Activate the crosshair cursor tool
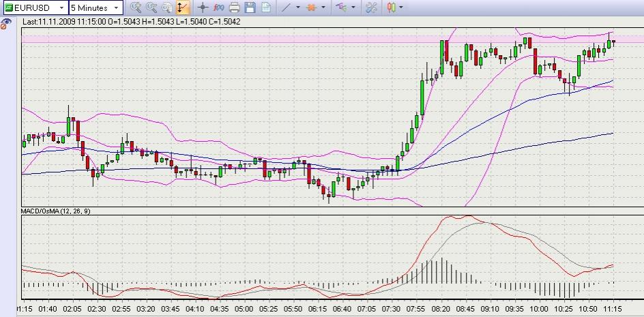 click(x=203, y=7)
